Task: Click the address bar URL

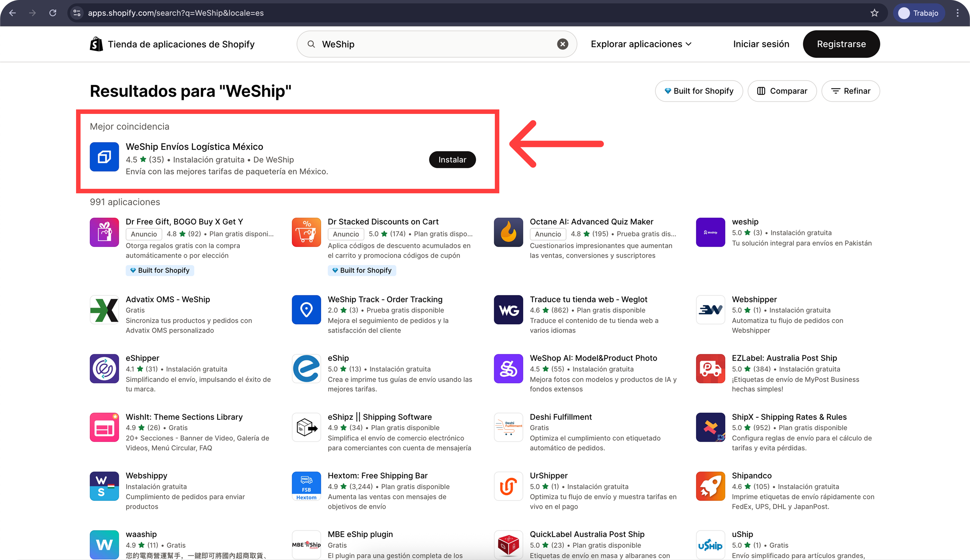Action: tap(176, 13)
